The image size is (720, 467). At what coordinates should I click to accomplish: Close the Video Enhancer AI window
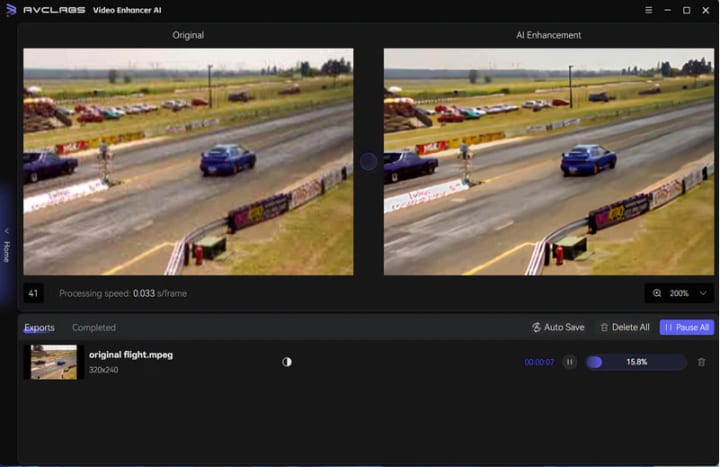click(x=706, y=10)
